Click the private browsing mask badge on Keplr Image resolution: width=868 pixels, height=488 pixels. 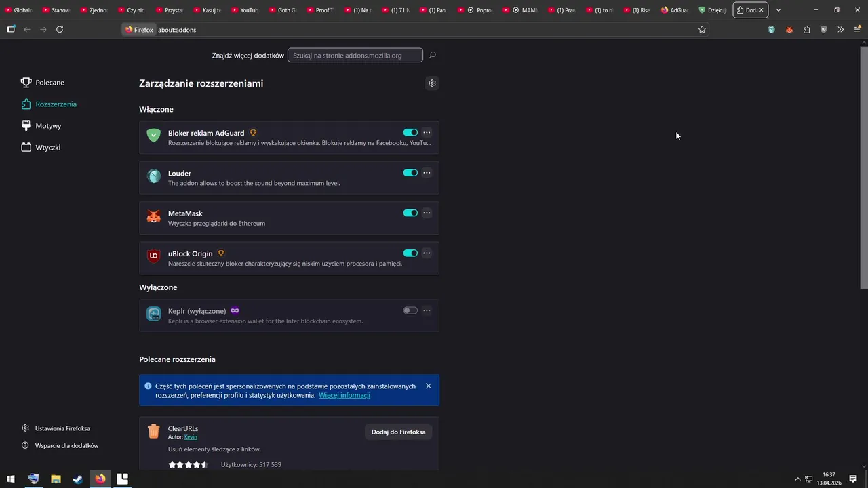tap(235, 310)
